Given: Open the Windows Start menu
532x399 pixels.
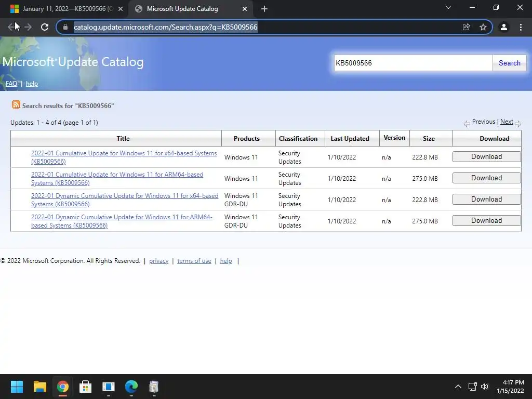Looking at the screenshot, I should [x=17, y=387].
